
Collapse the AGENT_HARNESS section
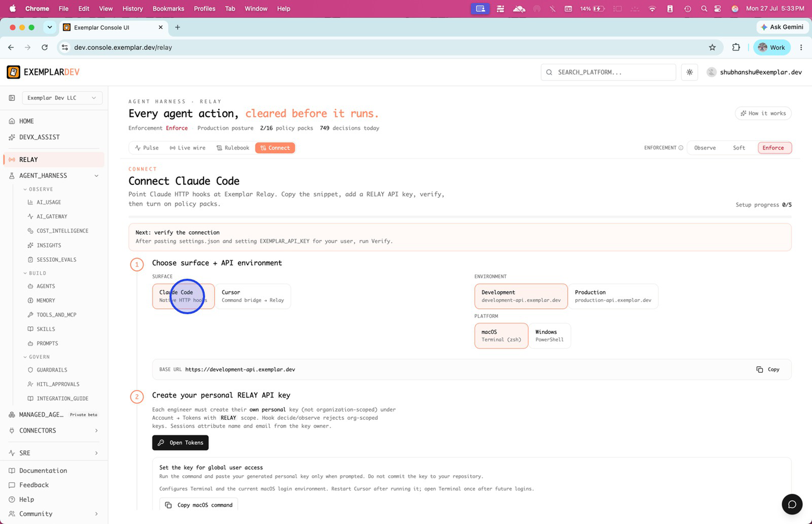tap(96, 176)
